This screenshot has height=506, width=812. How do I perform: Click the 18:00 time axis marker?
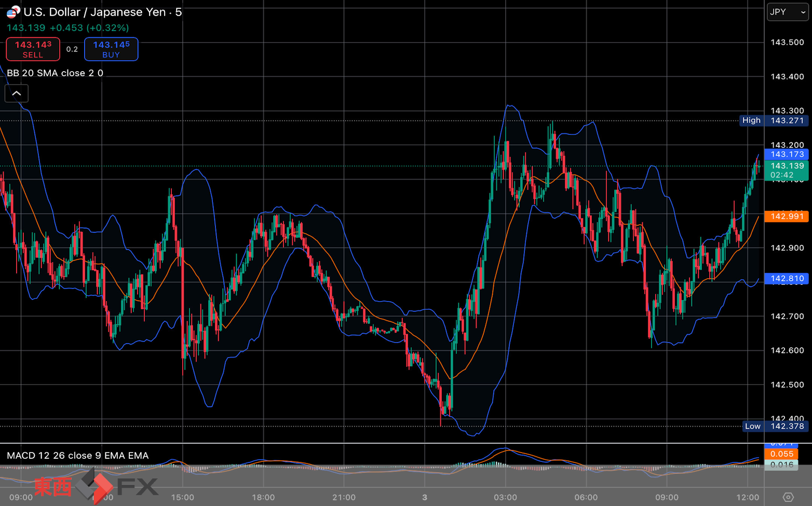[x=263, y=497]
